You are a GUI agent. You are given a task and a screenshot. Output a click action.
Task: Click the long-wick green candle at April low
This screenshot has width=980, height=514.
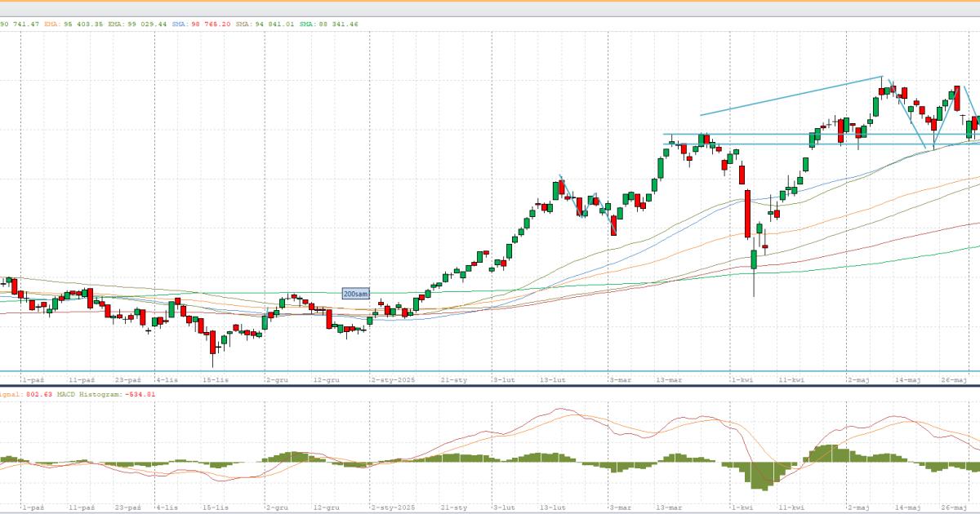[x=754, y=263]
